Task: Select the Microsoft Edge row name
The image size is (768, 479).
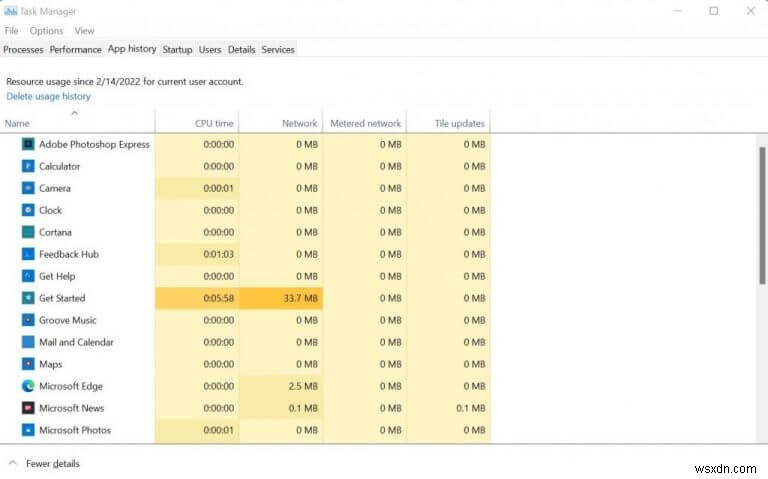Action: pyautogui.click(x=71, y=386)
